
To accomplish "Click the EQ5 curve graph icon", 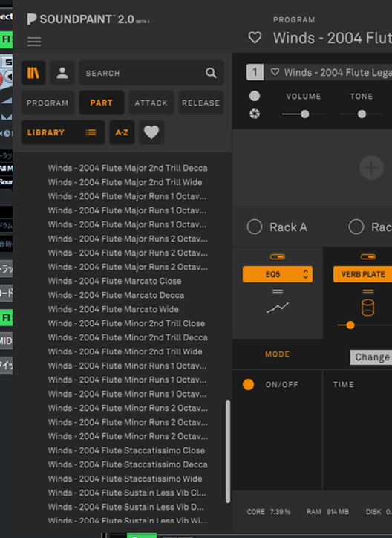I will click(278, 308).
